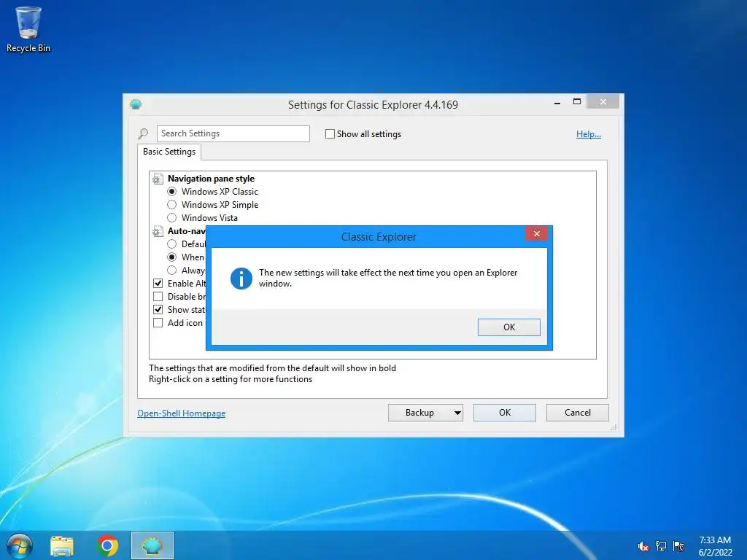Cancel the Classic Explorer settings
The height and width of the screenshot is (560, 747).
click(578, 413)
